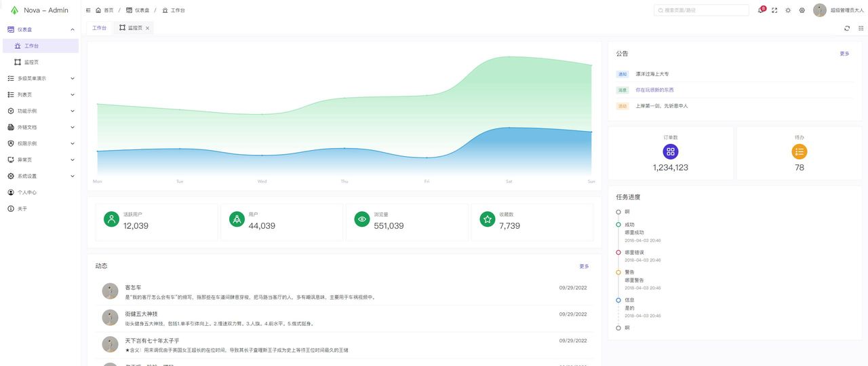Close the 监控页 tab

147,28
